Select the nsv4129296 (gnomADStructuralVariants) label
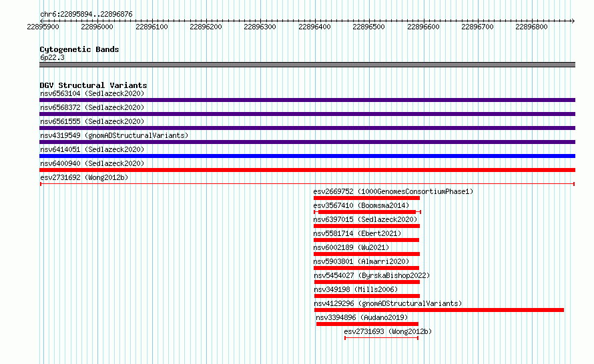This screenshot has height=364, width=594. [x=388, y=303]
